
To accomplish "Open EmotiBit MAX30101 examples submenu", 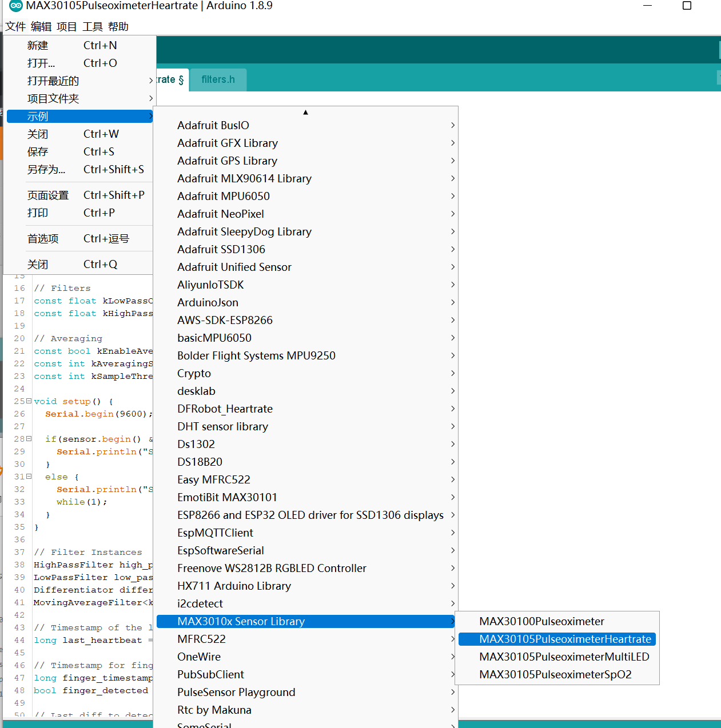I will 306,497.
